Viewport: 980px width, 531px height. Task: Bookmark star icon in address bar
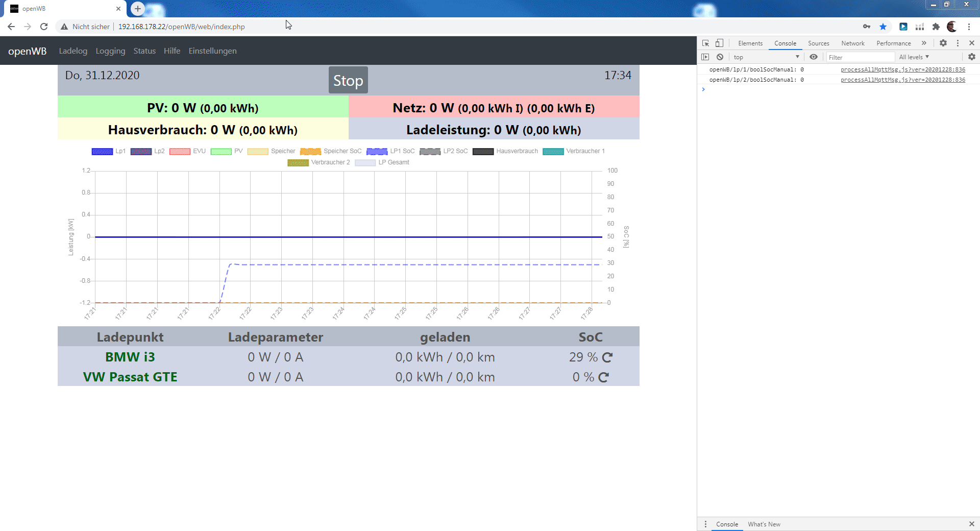tap(883, 27)
